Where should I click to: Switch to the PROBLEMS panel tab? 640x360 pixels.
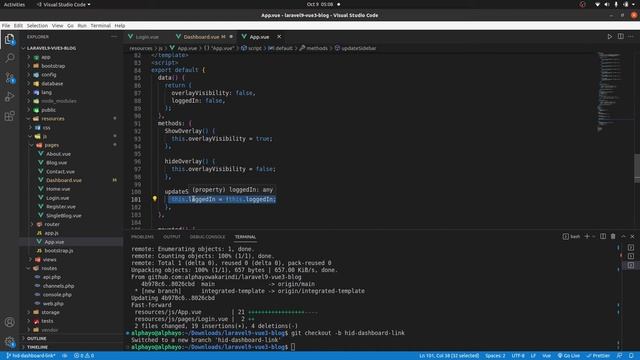[142, 237]
